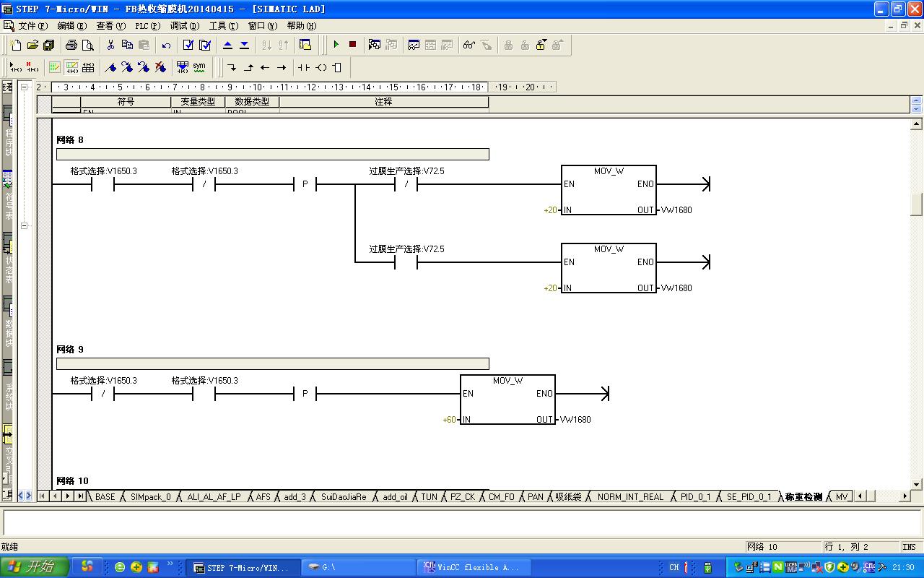Switch to the SIMpack_0 tab

[x=151, y=497]
